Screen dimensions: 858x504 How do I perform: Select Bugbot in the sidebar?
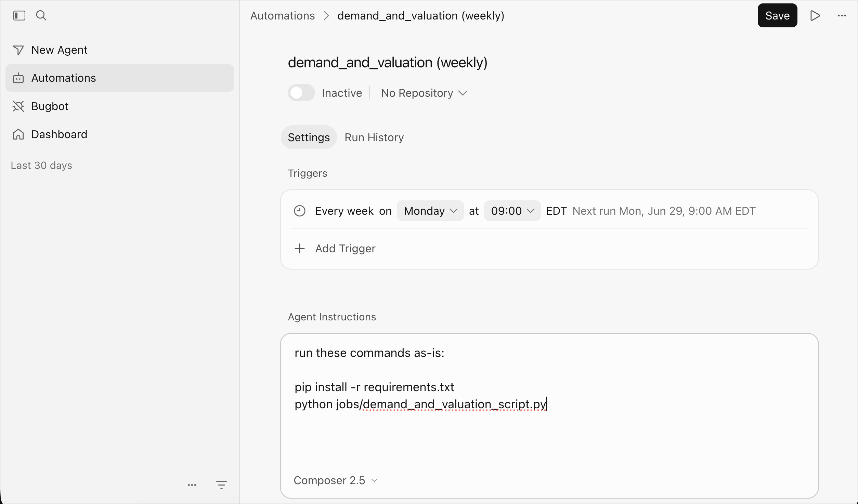[119, 106]
